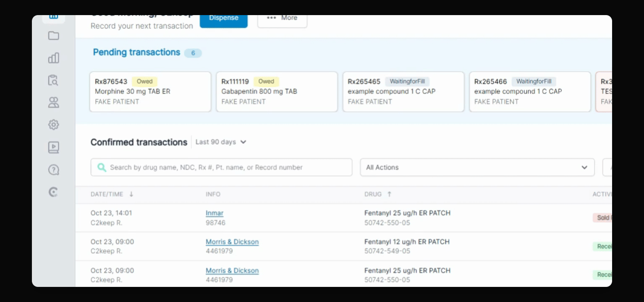This screenshot has height=302, width=644.
Task: Select record number 98746
Action: pyautogui.click(x=215, y=223)
